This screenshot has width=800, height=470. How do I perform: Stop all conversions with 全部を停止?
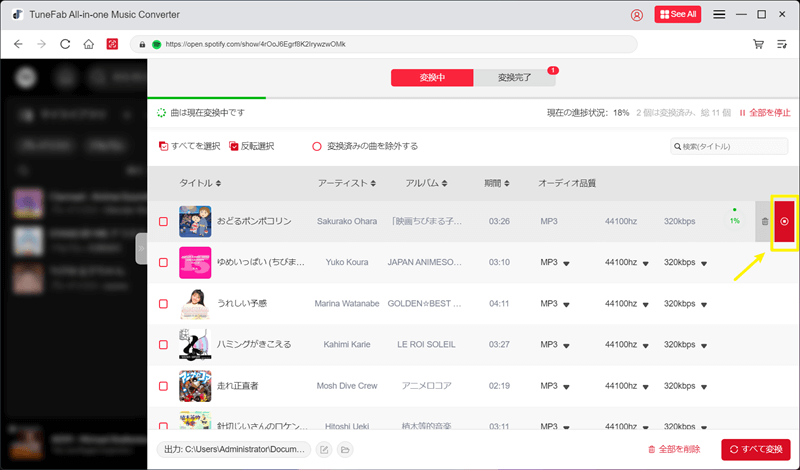(765, 113)
